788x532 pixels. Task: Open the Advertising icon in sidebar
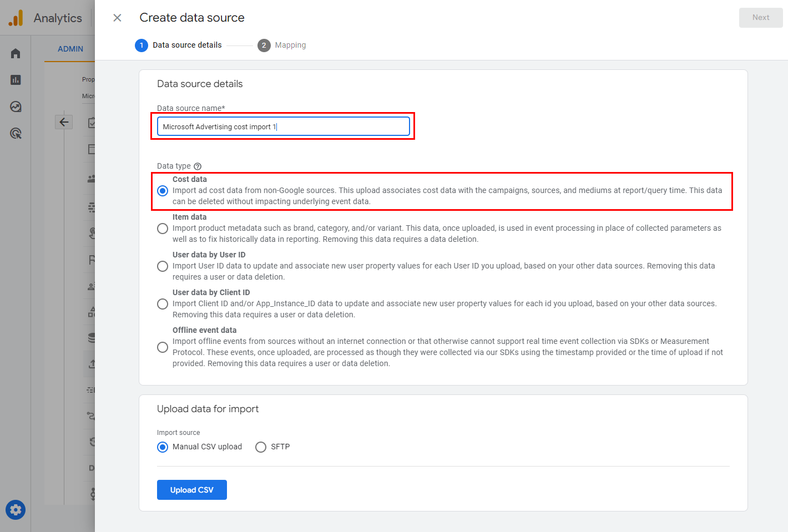16,133
